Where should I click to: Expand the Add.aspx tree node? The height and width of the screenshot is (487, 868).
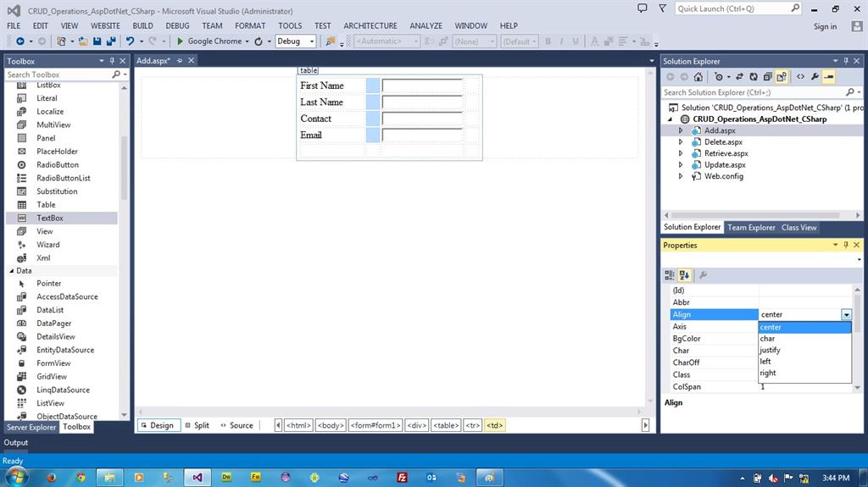pos(681,130)
